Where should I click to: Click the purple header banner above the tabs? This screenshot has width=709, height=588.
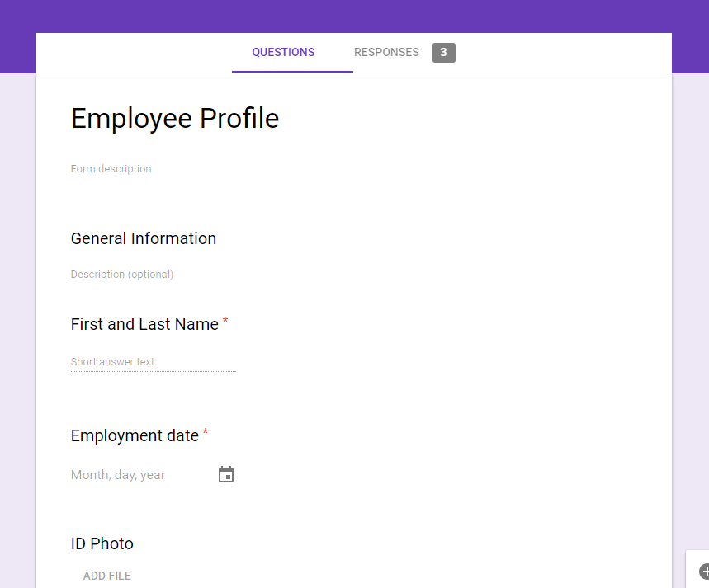tap(355, 16)
